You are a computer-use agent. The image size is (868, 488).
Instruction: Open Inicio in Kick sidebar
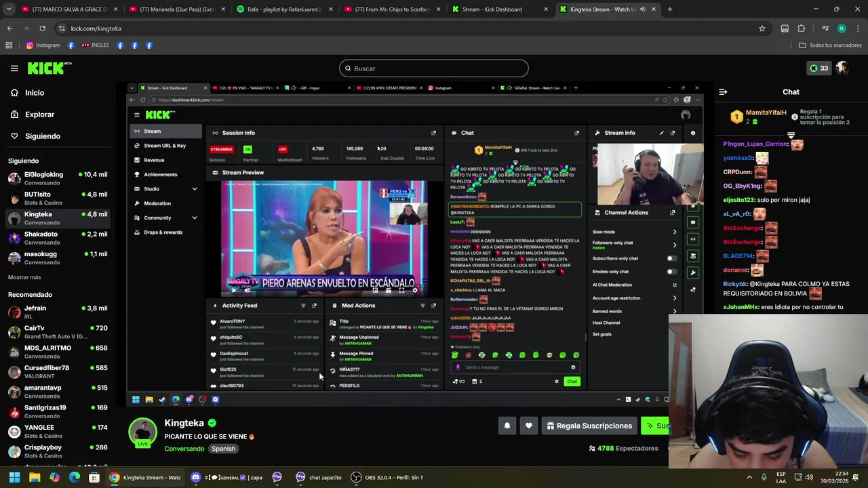pyautogui.click(x=35, y=93)
